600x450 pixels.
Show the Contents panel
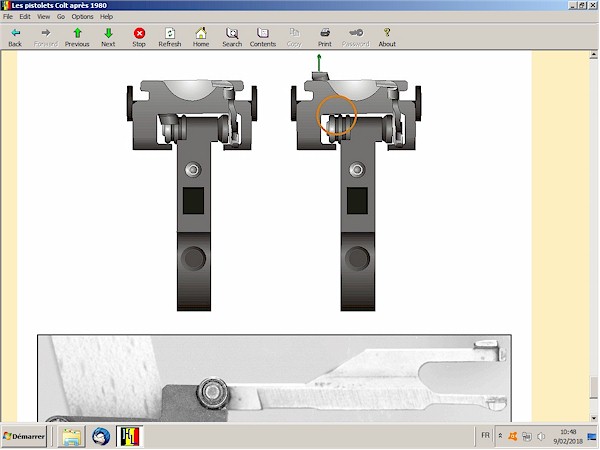(263, 37)
